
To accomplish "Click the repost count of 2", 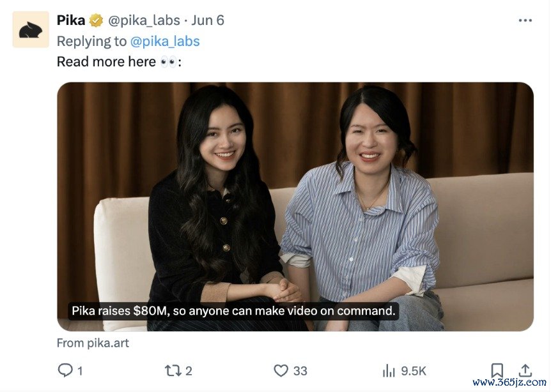I will pos(189,371).
